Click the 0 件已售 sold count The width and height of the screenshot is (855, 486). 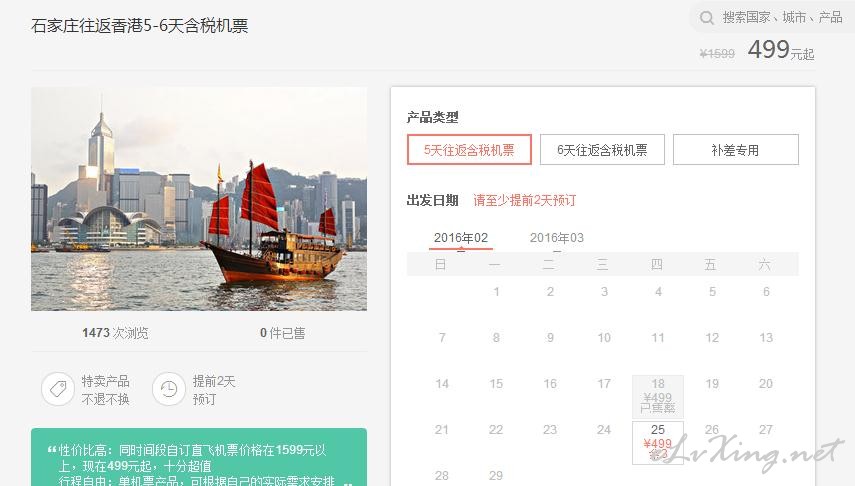[x=283, y=333]
